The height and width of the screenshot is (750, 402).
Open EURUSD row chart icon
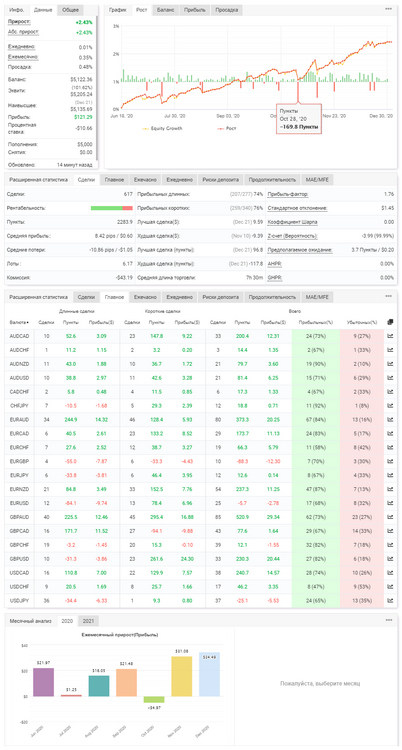390,503
